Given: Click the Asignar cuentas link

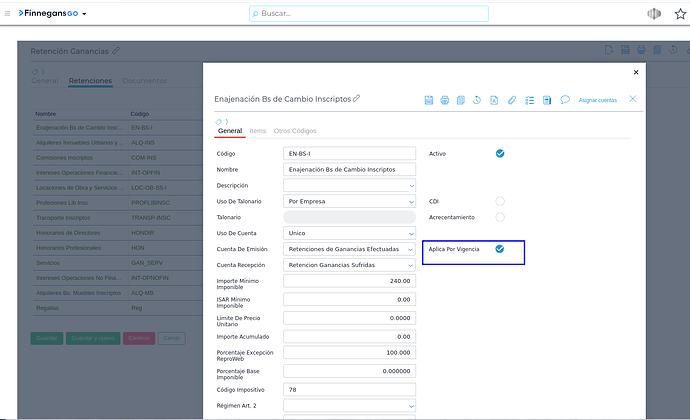Looking at the screenshot, I should 598,100.
